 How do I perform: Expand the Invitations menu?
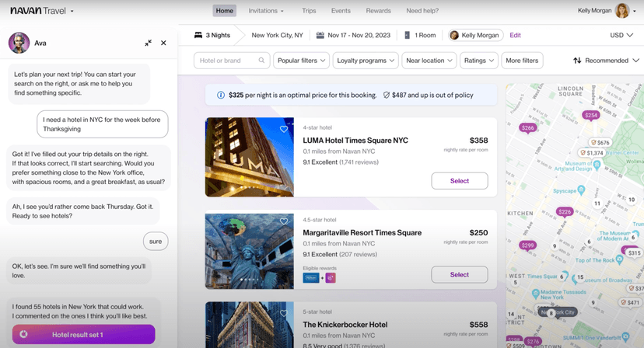pos(266,11)
